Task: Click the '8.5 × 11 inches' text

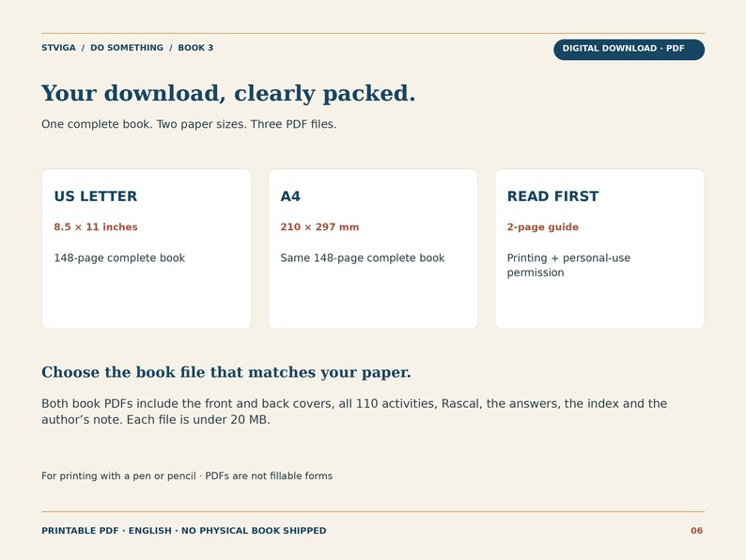Action: click(96, 227)
